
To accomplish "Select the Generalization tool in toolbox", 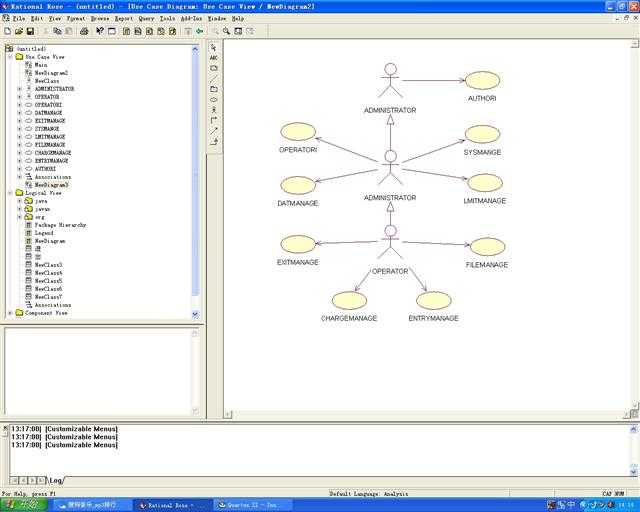I will click(x=213, y=141).
